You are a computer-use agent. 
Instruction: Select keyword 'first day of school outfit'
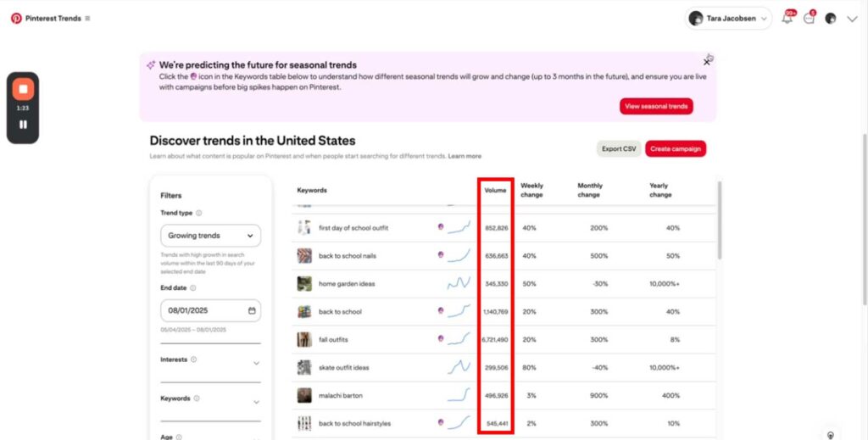353,228
